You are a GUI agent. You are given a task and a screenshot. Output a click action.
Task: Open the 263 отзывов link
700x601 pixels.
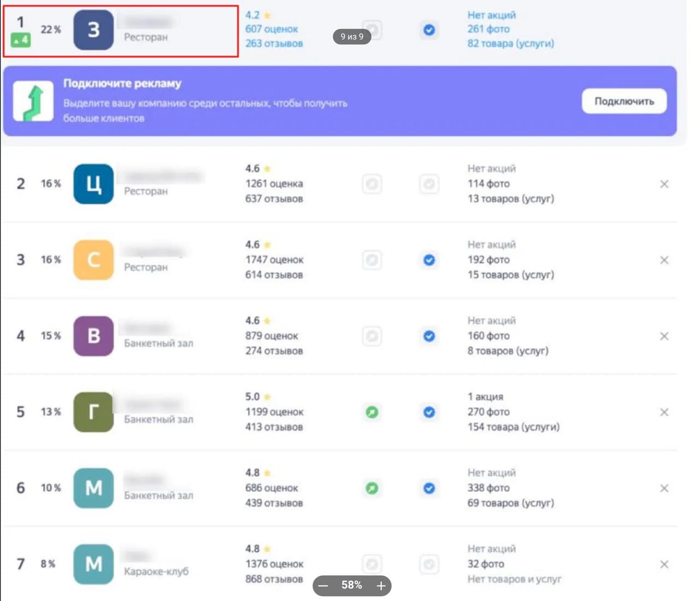tap(274, 43)
